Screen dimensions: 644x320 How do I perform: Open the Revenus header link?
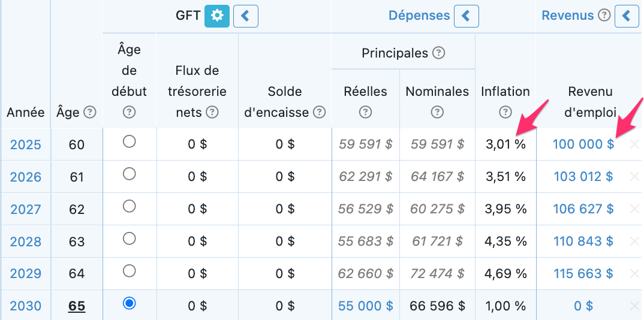click(568, 16)
